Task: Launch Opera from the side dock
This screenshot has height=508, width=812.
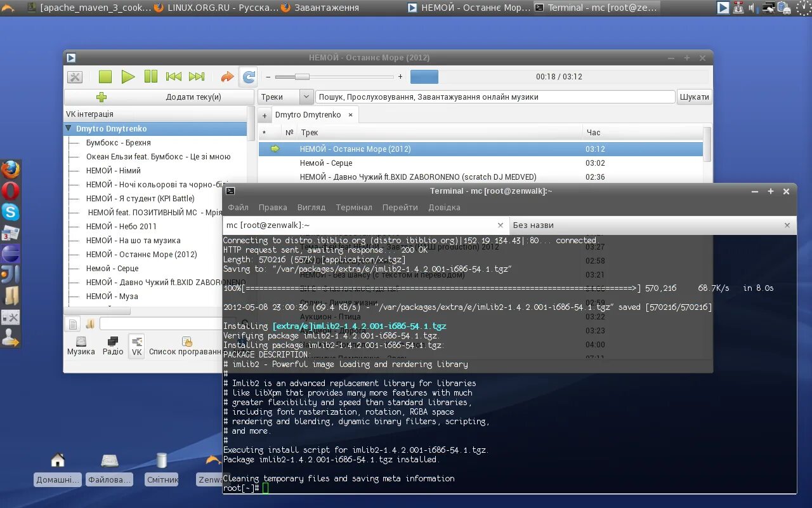Action: coord(10,191)
